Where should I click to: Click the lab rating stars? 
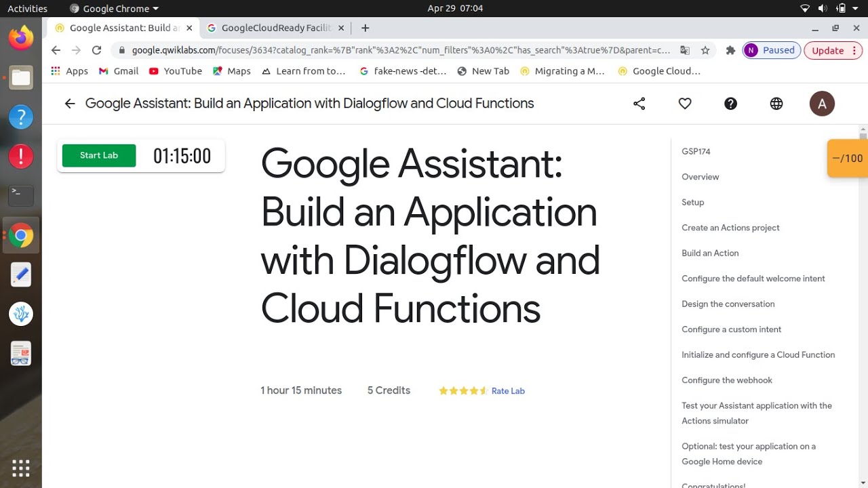coord(463,391)
